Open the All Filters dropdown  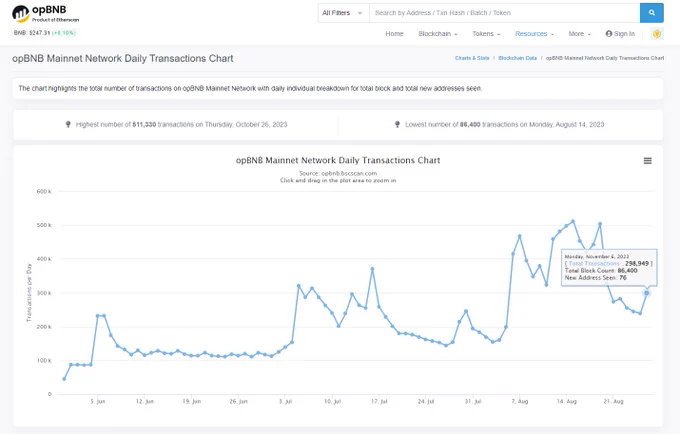[343, 13]
